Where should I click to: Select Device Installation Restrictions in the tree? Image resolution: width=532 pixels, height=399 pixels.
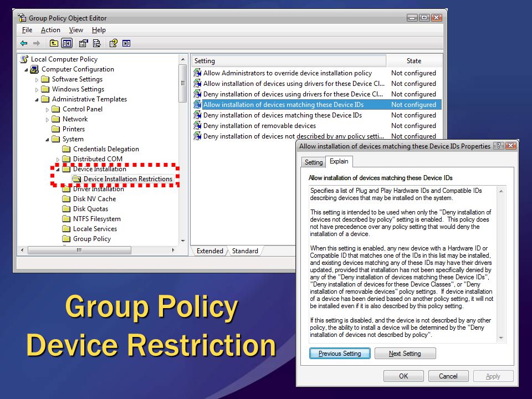coord(128,179)
